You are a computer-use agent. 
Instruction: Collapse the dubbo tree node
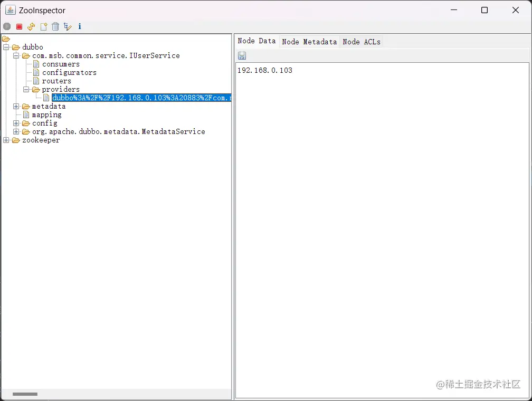pos(6,47)
